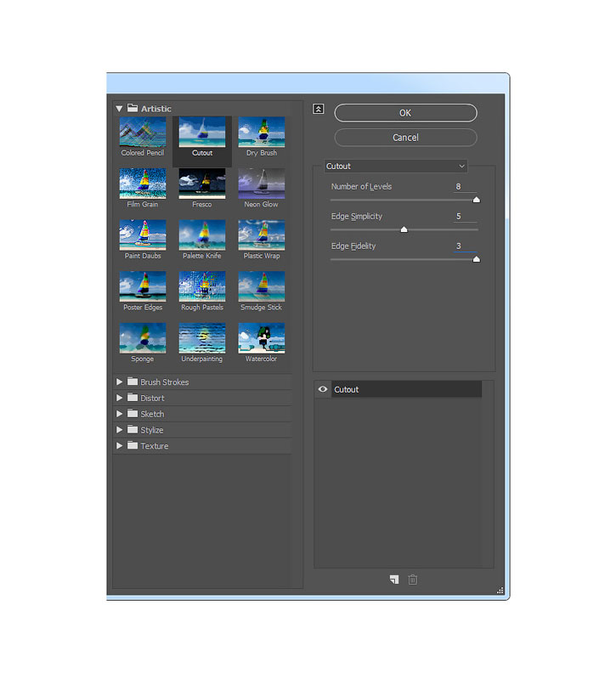Select the Underpainting filter thumbnail

[x=201, y=338]
